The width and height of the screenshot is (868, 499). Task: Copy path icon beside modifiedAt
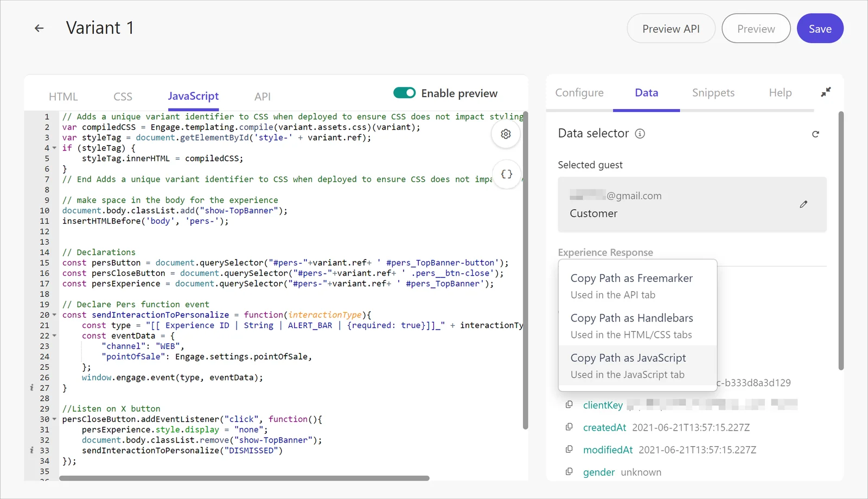[569, 450]
